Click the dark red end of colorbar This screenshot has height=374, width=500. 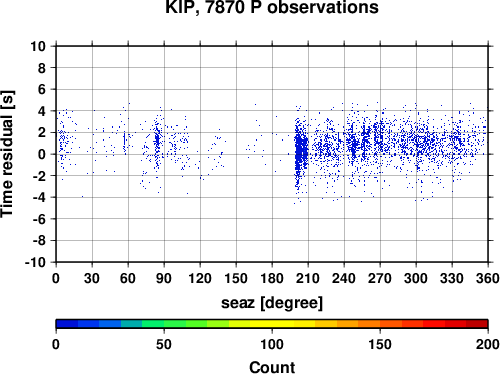click(x=477, y=324)
